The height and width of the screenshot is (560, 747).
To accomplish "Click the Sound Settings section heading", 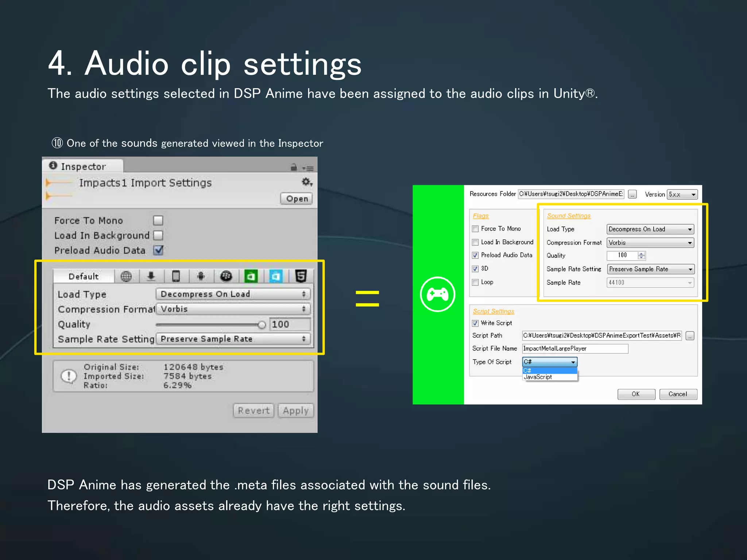I will 569,216.
